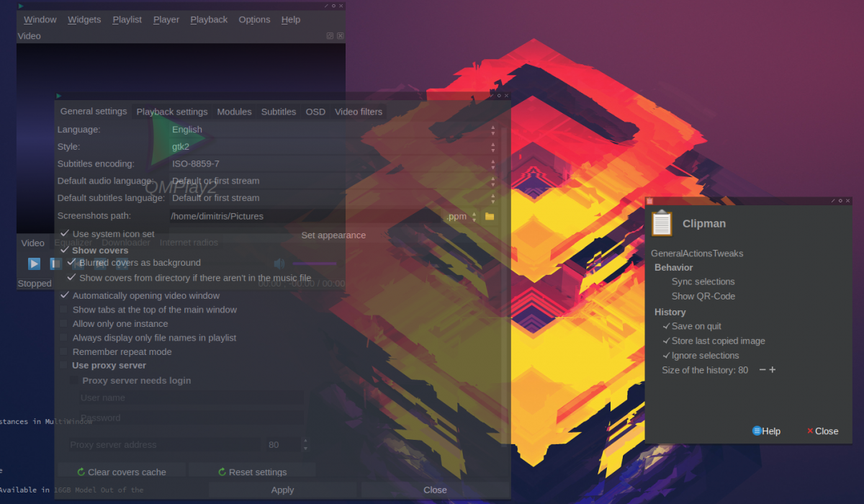Open the Language dropdown
The image size is (864, 504).
[334, 130]
